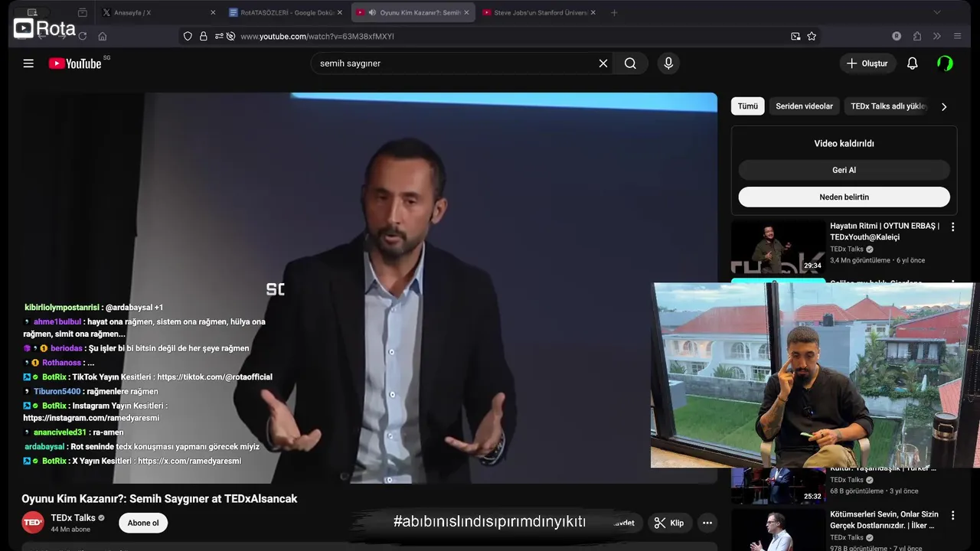Screen dimensions: 980x551
Task: Open options for Kötümserleri Sevin video
Action: coord(953,516)
